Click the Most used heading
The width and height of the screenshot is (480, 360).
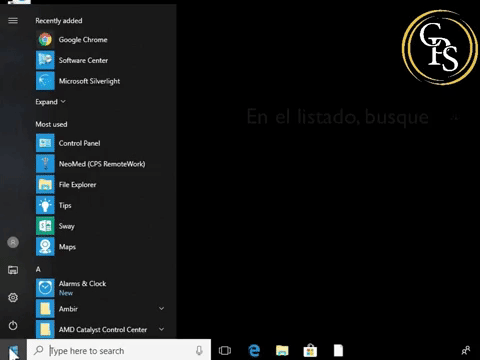pos(51,124)
